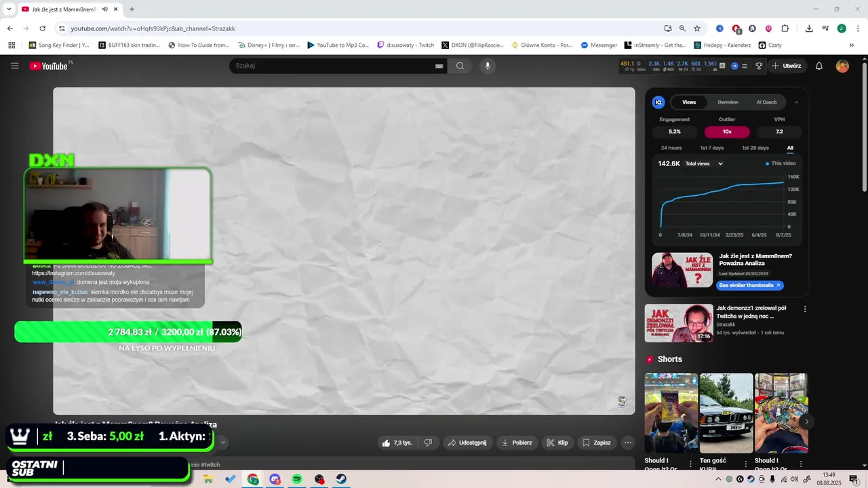This screenshot has width=868, height=488.
Task: Click the 10x Outlier badge
Action: [727, 131]
